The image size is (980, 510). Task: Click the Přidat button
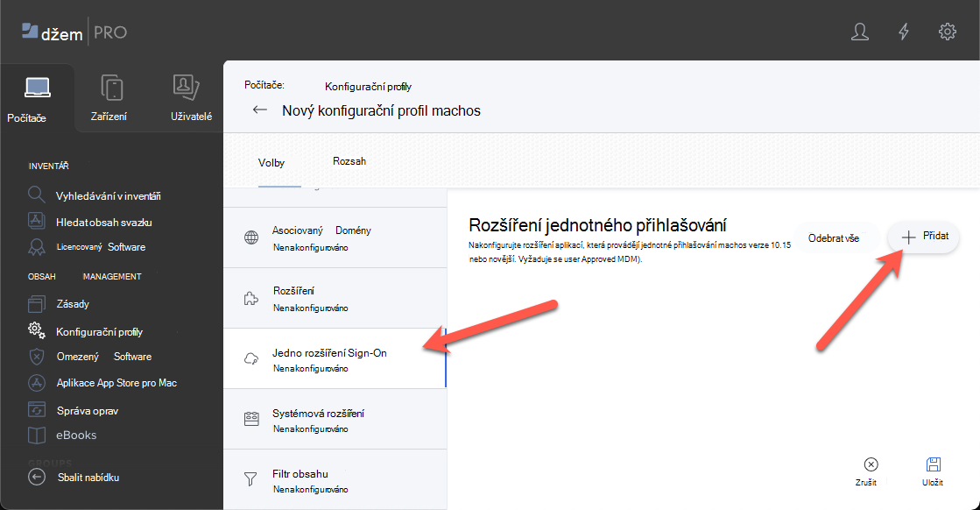pos(922,237)
